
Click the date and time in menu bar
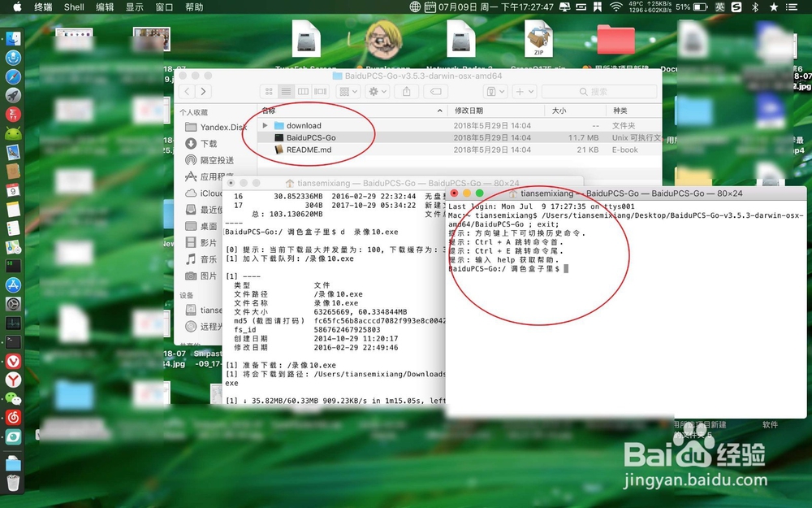point(496,7)
